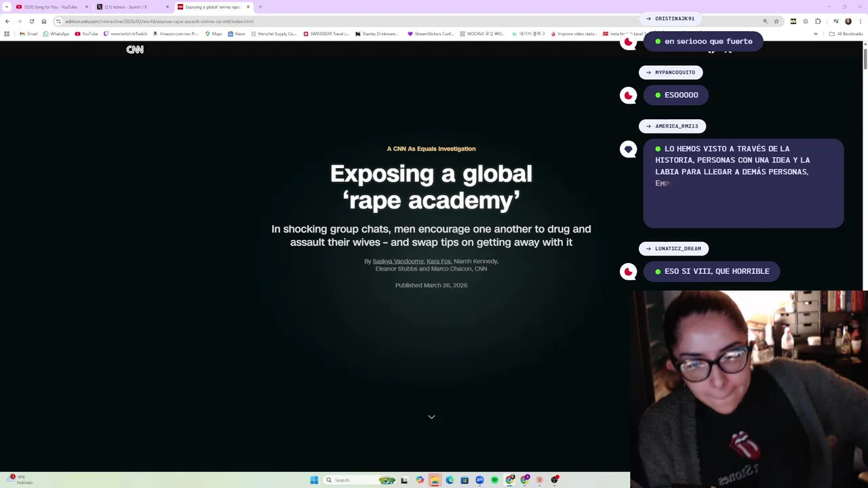
Task: Click 'A CNN As Equals Investigation' label
Action: tap(431, 148)
